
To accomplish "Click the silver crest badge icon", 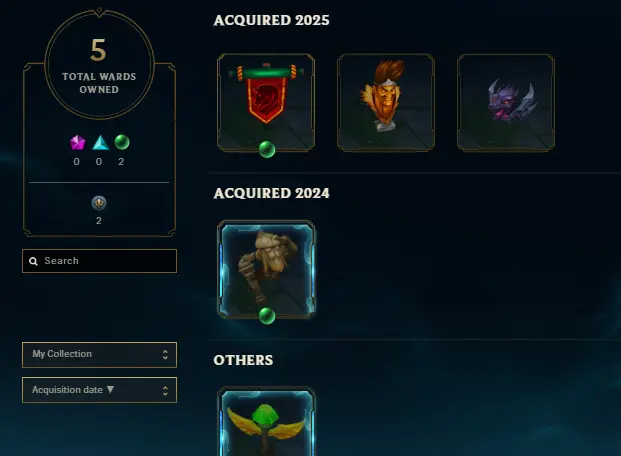I will [x=99, y=203].
